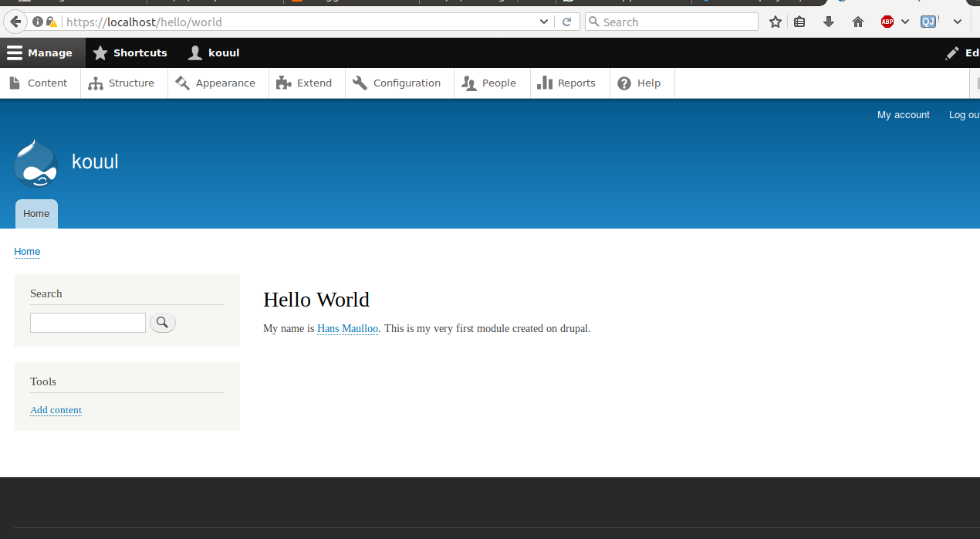Click the Drupal droplet logo for kouul

pyautogui.click(x=35, y=163)
